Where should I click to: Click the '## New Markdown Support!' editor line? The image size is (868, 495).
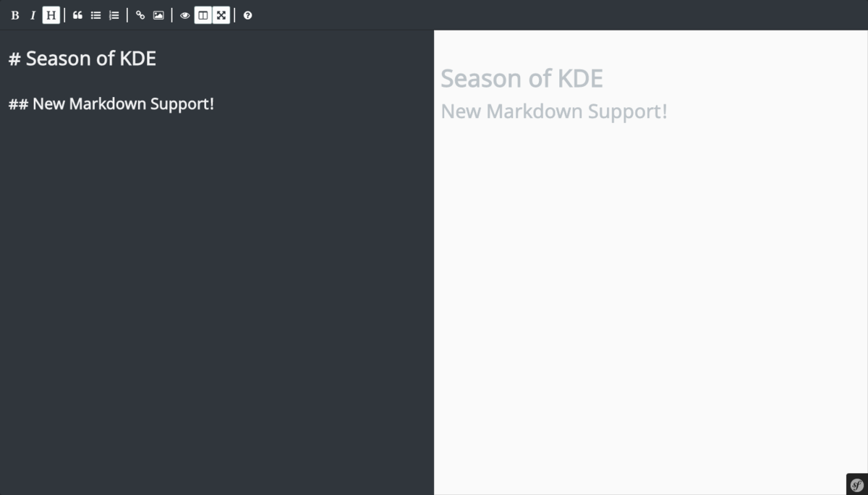click(122, 104)
